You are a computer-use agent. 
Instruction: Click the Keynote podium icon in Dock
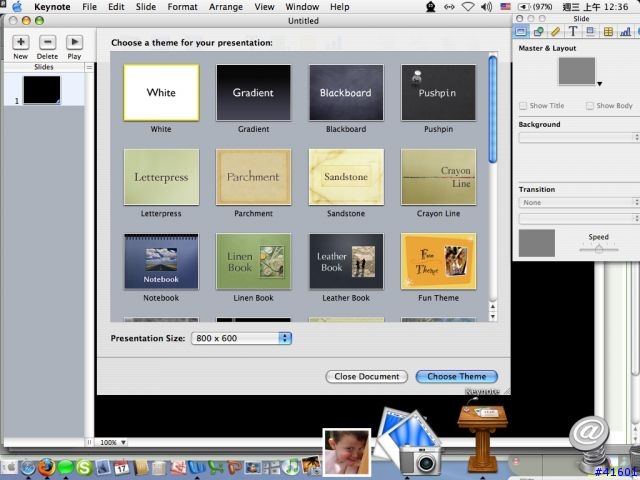[482, 436]
